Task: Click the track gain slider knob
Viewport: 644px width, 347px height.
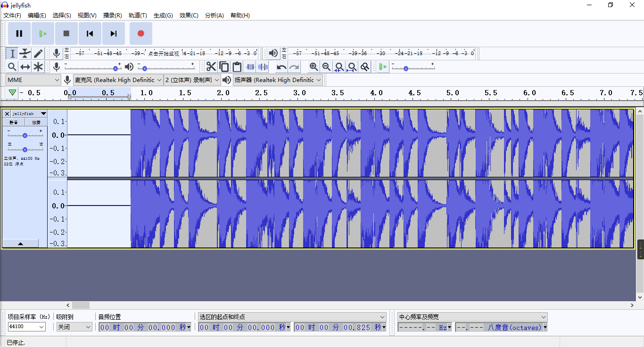Action: click(x=25, y=135)
